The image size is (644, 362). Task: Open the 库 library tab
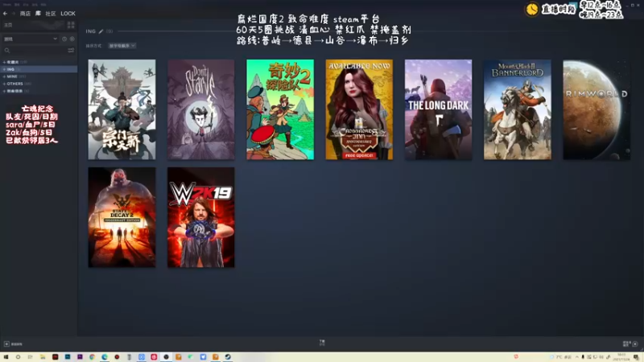click(x=38, y=14)
